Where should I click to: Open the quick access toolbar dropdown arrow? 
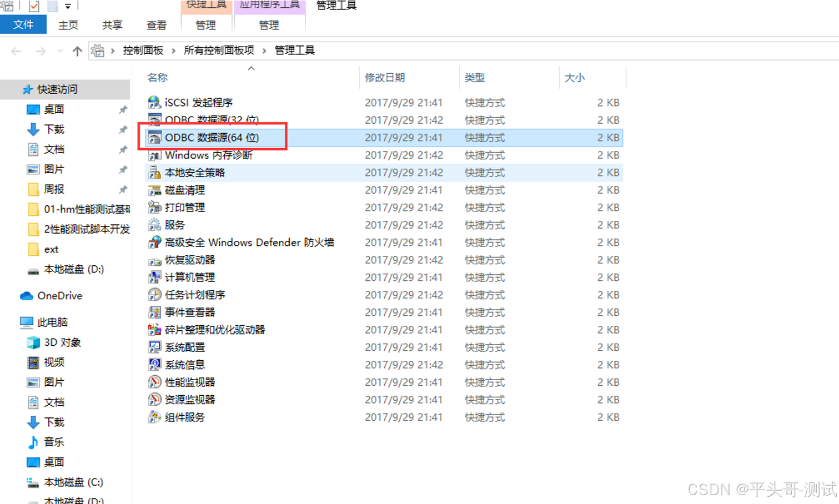[x=68, y=7]
